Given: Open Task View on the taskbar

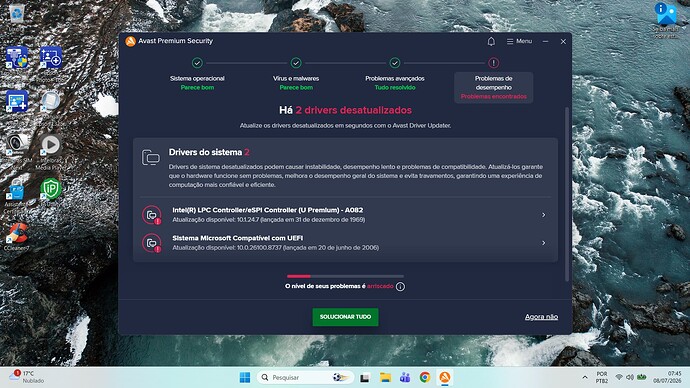Looking at the screenshot, I should pos(364,377).
